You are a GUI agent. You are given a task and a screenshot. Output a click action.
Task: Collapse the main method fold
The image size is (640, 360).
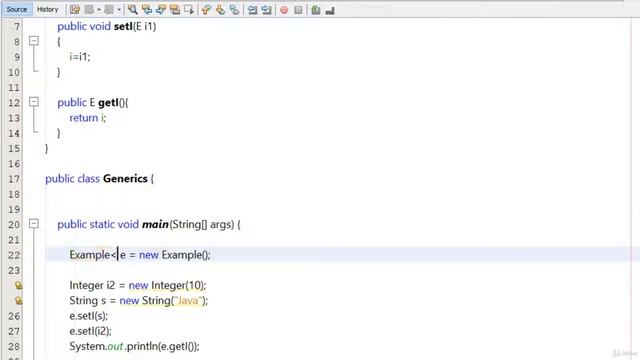point(34,224)
